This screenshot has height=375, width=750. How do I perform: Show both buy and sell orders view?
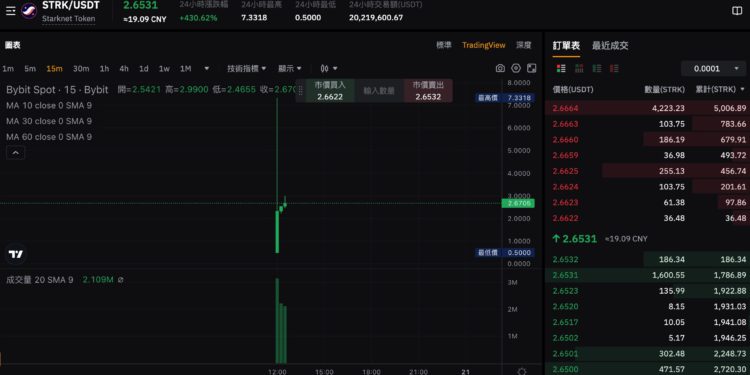click(562, 68)
